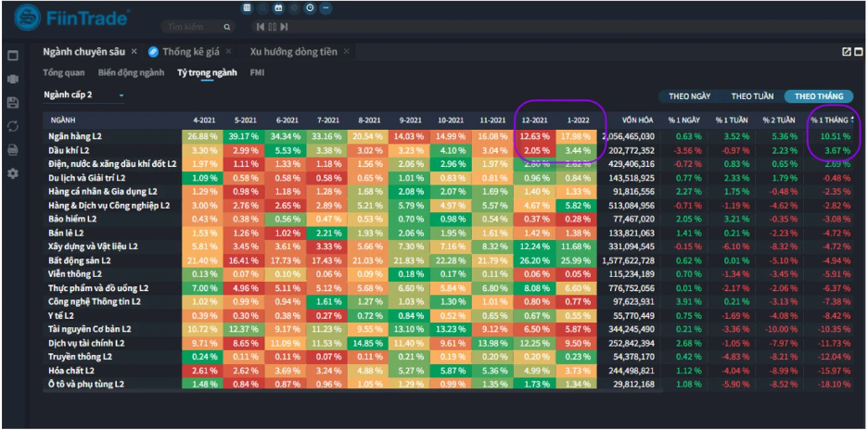Open settings gear in left sidebar

coord(13,173)
